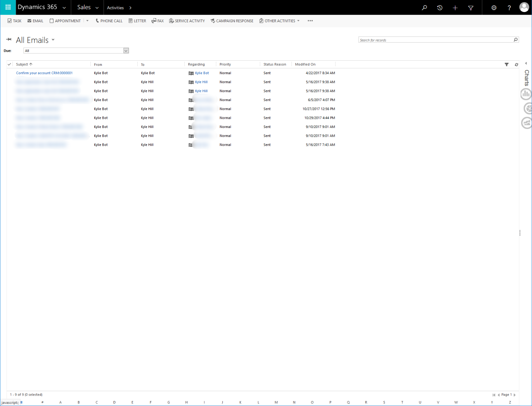Open Confirm your account CRM:0000001 email
This screenshot has height=406, width=532.
tap(44, 73)
